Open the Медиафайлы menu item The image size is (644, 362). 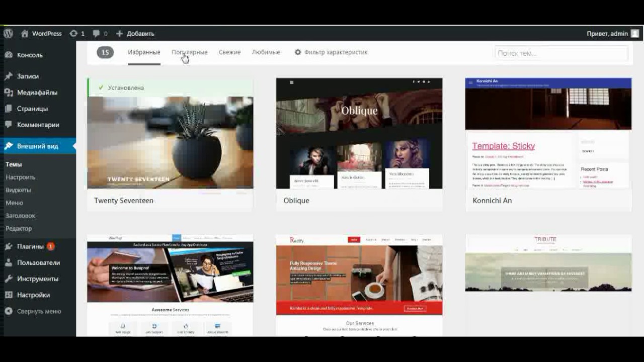click(38, 93)
